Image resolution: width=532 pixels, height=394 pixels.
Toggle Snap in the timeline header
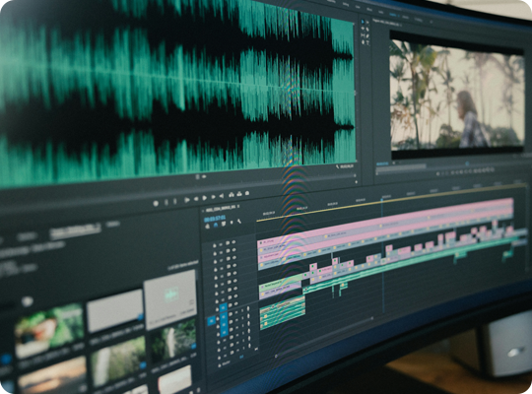pos(216,225)
